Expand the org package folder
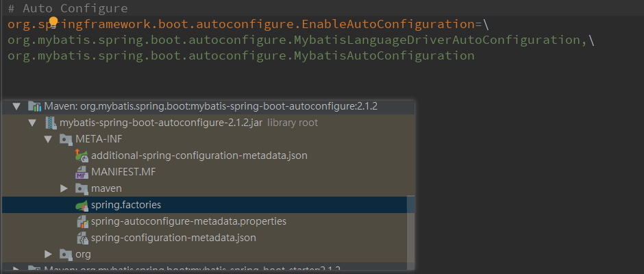Viewport: 644px width, 274px height. (48, 254)
